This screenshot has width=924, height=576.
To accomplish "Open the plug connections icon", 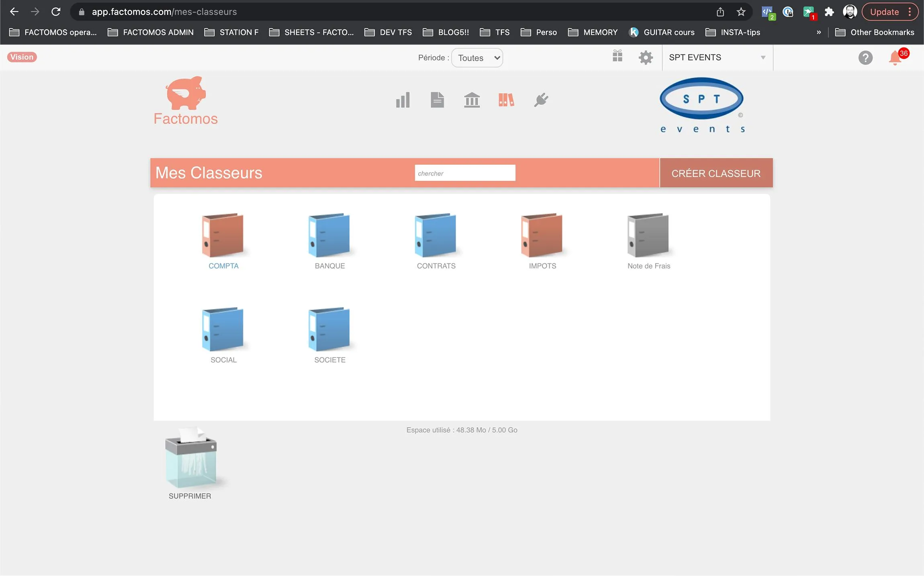I will coord(541,100).
